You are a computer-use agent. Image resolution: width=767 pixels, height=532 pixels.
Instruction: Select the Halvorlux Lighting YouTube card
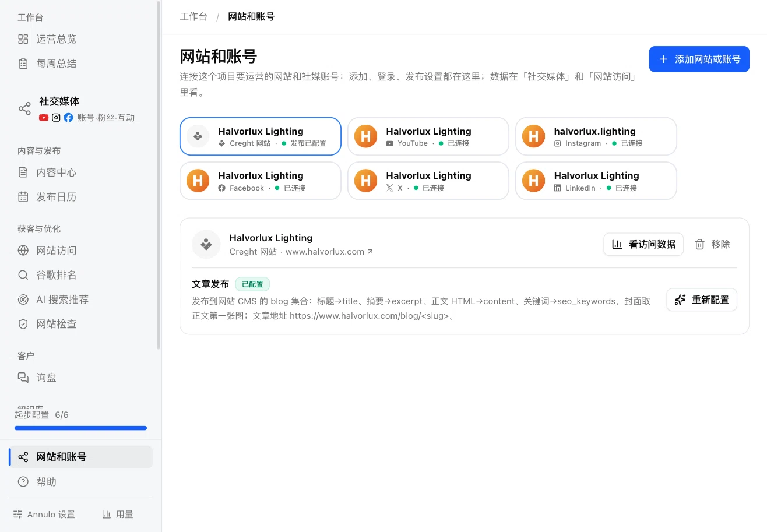point(428,136)
